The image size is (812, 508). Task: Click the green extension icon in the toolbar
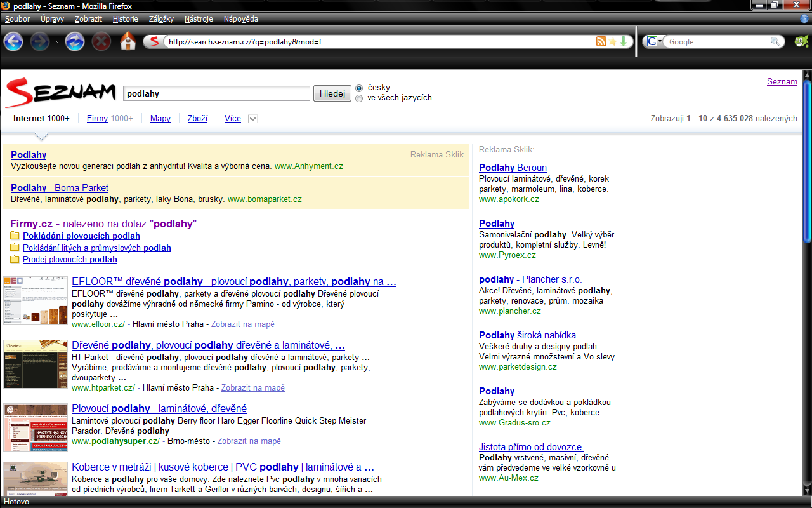[801, 42]
